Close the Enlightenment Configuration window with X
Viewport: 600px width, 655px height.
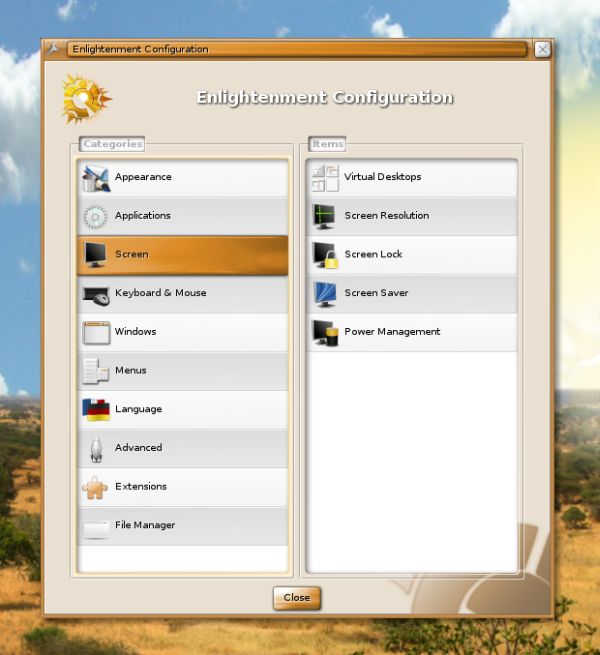542,50
